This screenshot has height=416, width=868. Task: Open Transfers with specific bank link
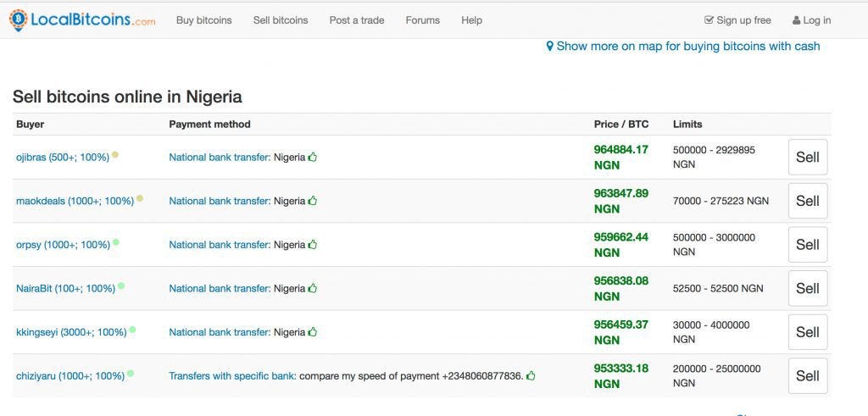(x=232, y=376)
